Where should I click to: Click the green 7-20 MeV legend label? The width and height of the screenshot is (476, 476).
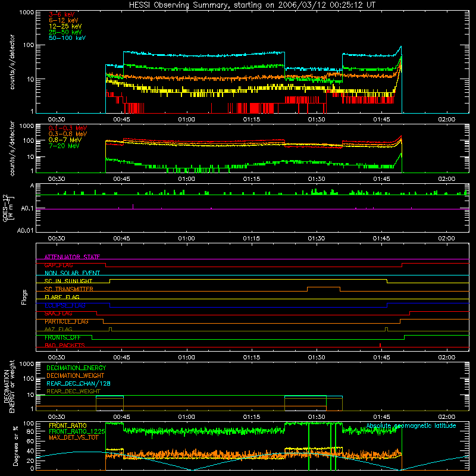point(64,146)
